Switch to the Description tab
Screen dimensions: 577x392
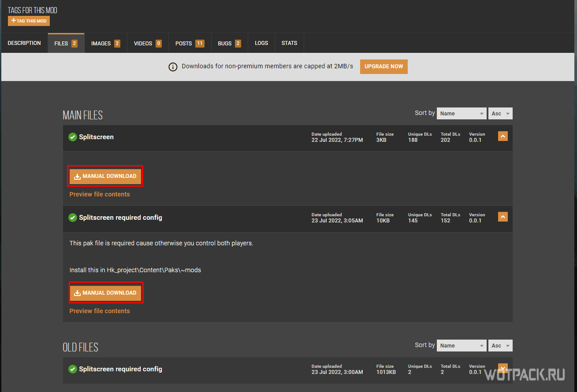[24, 43]
